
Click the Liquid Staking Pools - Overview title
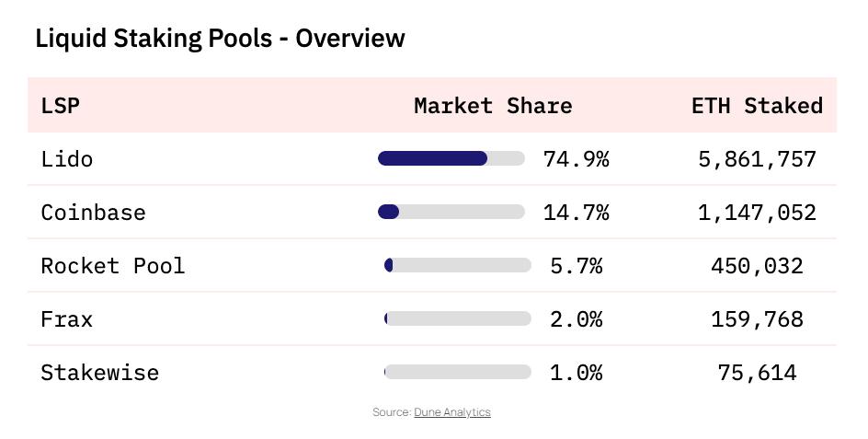[x=221, y=39]
